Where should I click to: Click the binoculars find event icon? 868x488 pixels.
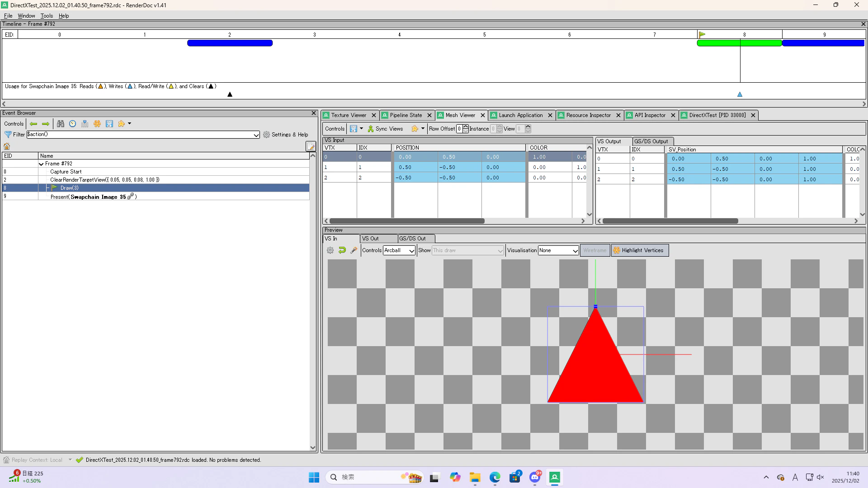[60, 124]
